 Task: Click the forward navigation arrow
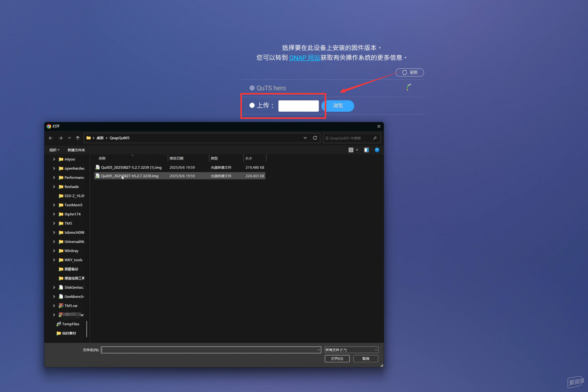(61, 138)
